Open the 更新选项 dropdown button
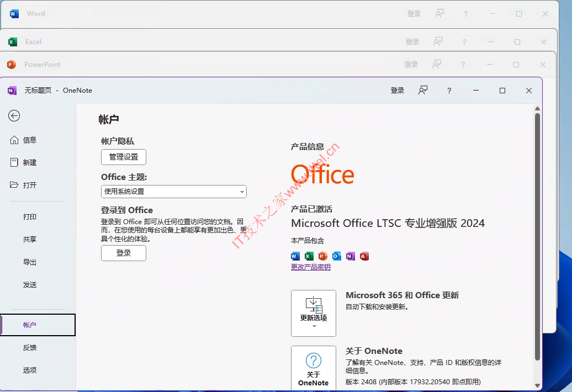 [314, 313]
